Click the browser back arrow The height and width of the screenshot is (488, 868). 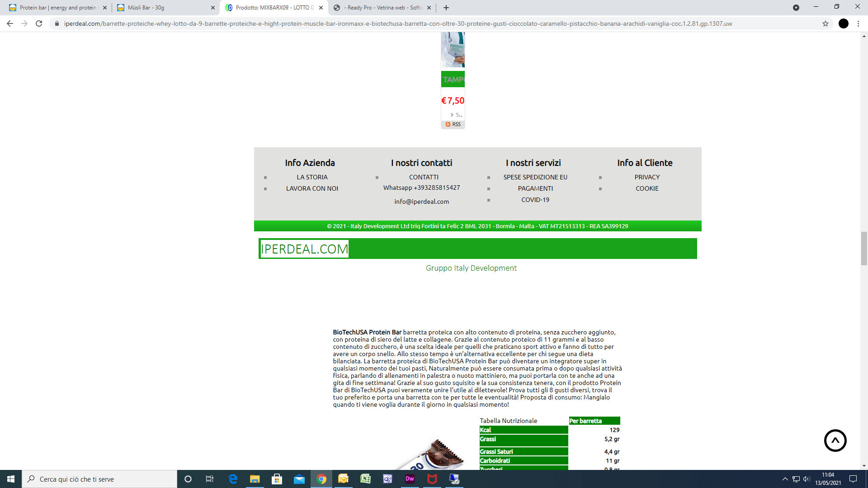10,23
